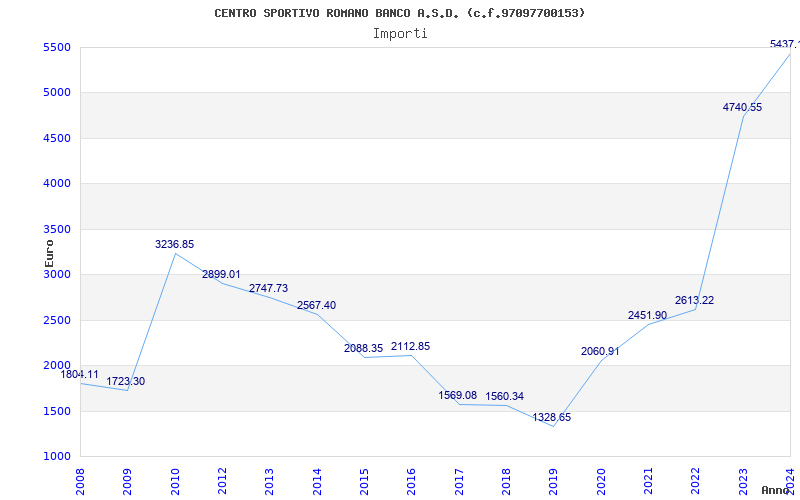The width and height of the screenshot is (800, 500).
Task: Click data label 2451.90
Action: pyautogui.click(x=647, y=315)
